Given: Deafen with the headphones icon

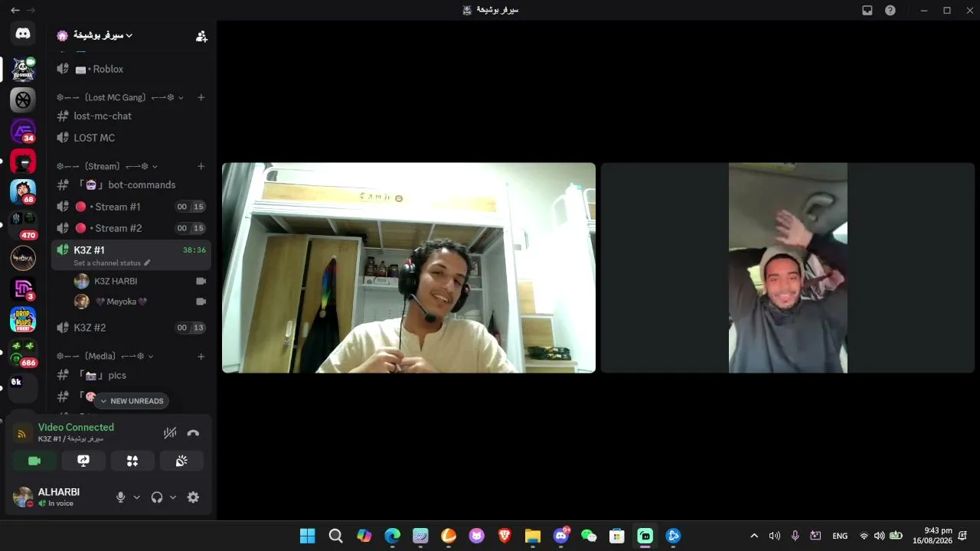Looking at the screenshot, I should [x=157, y=497].
